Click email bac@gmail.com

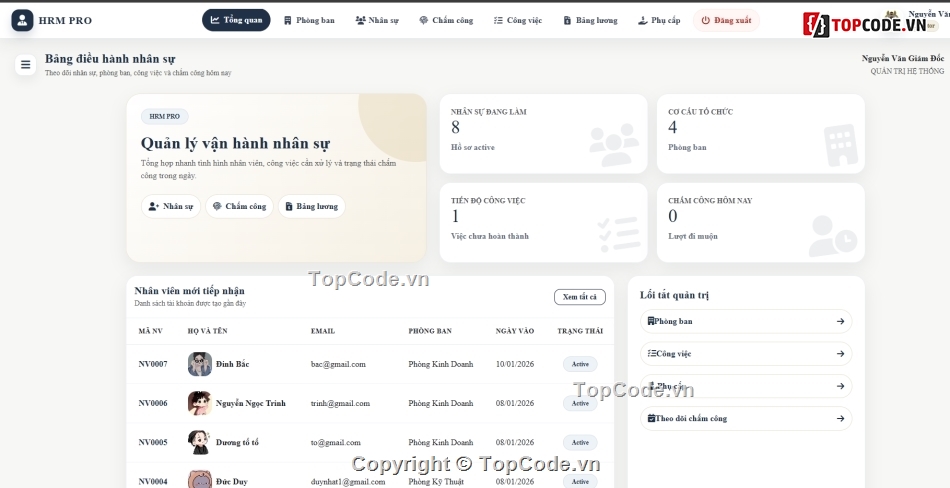[x=338, y=364]
